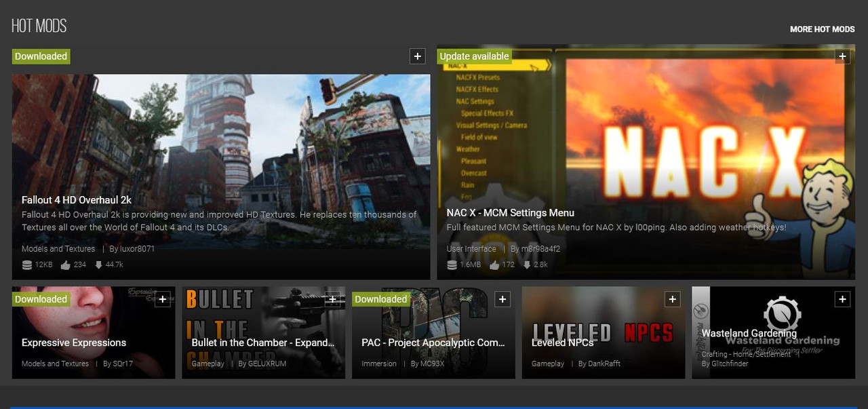Click author DankRafft

(x=604, y=364)
